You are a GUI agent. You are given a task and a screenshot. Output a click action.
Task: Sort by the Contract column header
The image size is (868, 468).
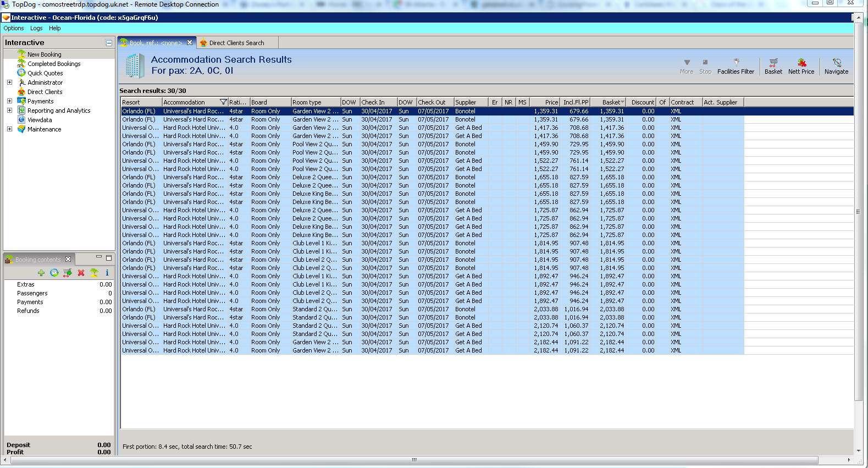tap(685, 102)
